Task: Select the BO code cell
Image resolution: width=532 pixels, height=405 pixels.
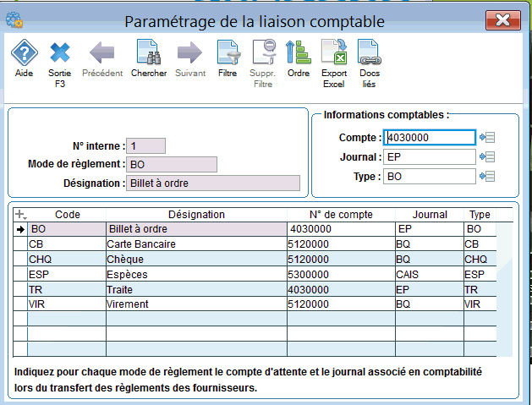Action: click(67, 229)
